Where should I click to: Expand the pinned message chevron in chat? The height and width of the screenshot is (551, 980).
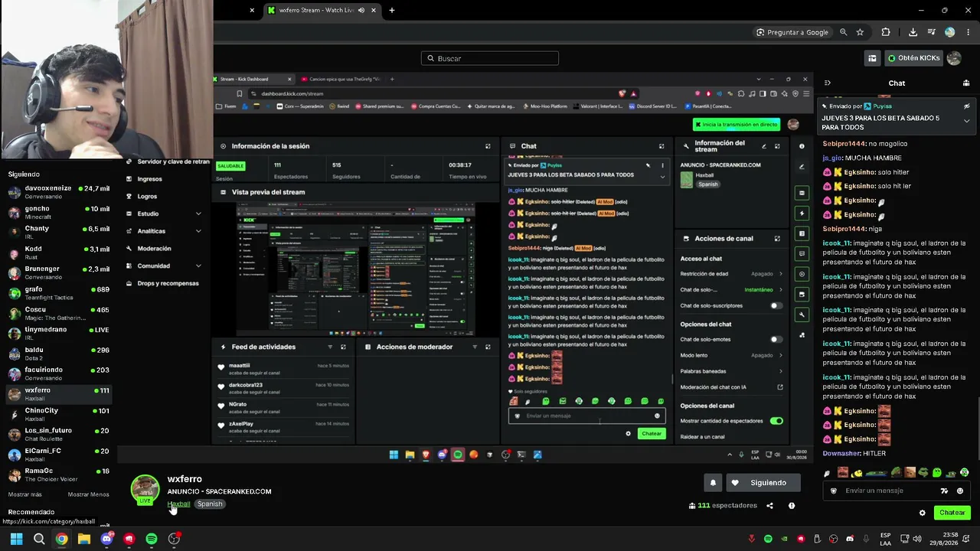tap(966, 121)
